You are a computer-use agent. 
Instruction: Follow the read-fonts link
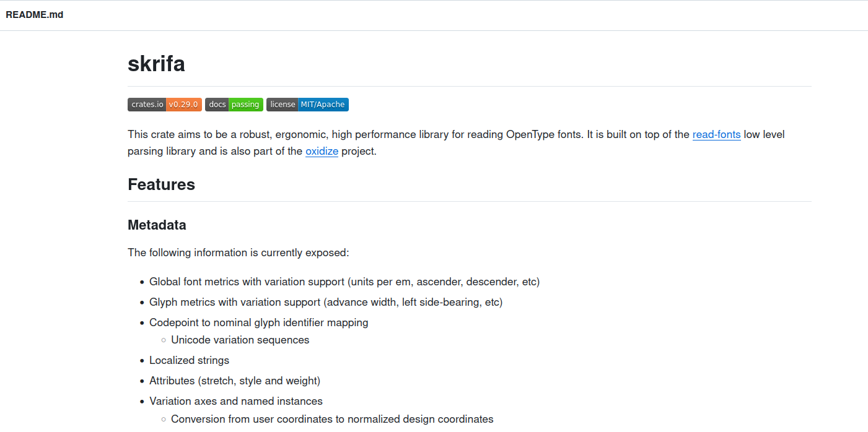click(716, 134)
